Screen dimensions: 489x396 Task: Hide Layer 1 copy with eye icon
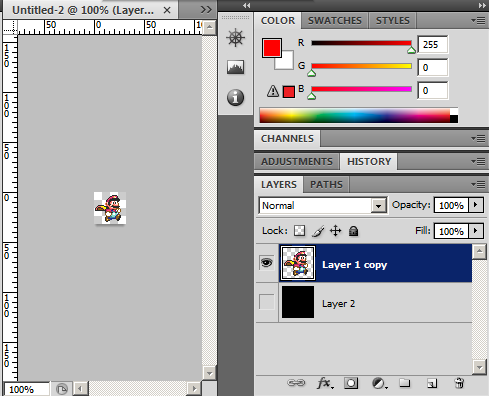pyautogui.click(x=267, y=263)
